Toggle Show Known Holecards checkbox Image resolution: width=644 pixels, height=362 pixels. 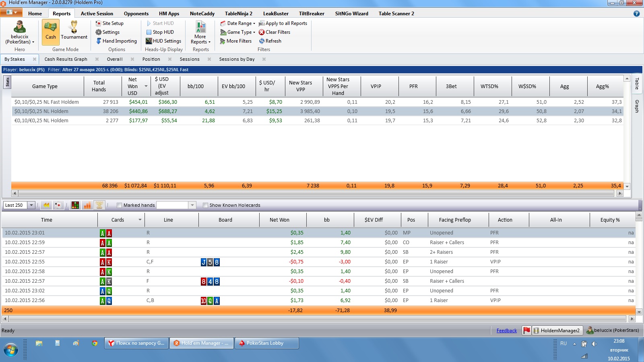205,205
